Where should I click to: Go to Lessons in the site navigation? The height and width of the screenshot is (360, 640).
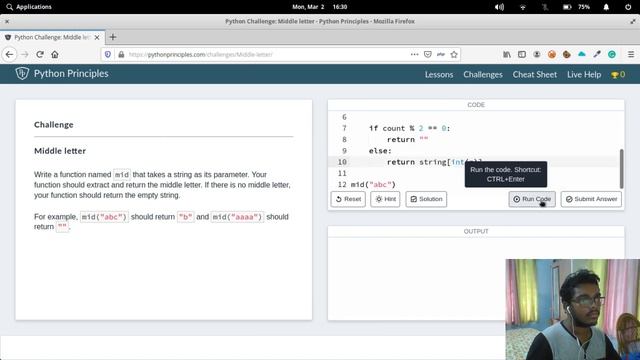(x=439, y=75)
